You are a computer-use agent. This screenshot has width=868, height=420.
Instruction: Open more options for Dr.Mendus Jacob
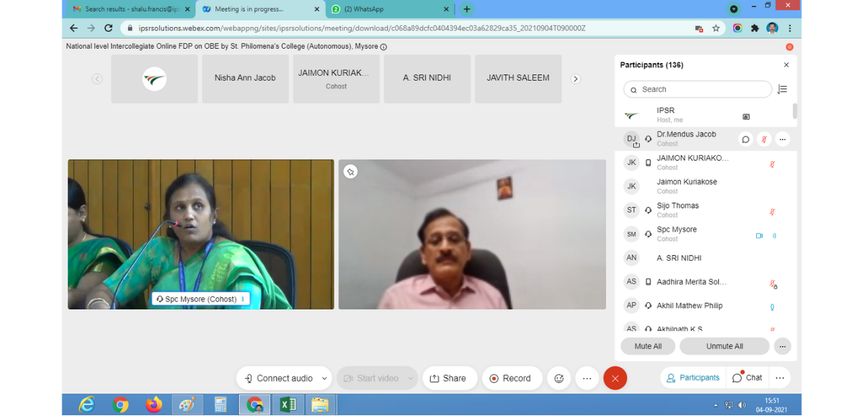click(782, 140)
